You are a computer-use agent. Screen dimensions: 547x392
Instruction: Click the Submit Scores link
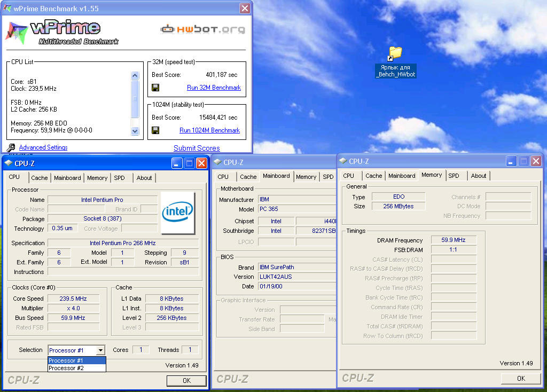coord(197,148)
